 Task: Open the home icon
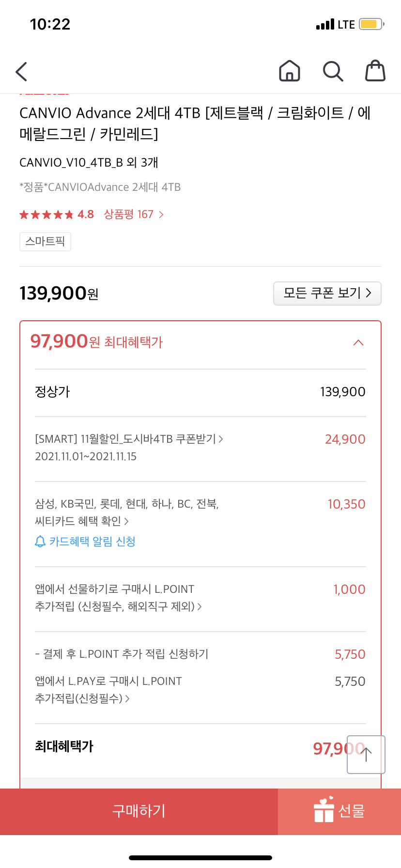(290, 71)
